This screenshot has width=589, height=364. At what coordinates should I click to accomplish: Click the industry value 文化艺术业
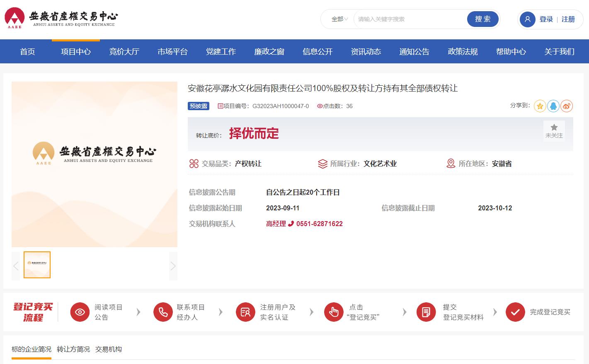pos(380,164)
